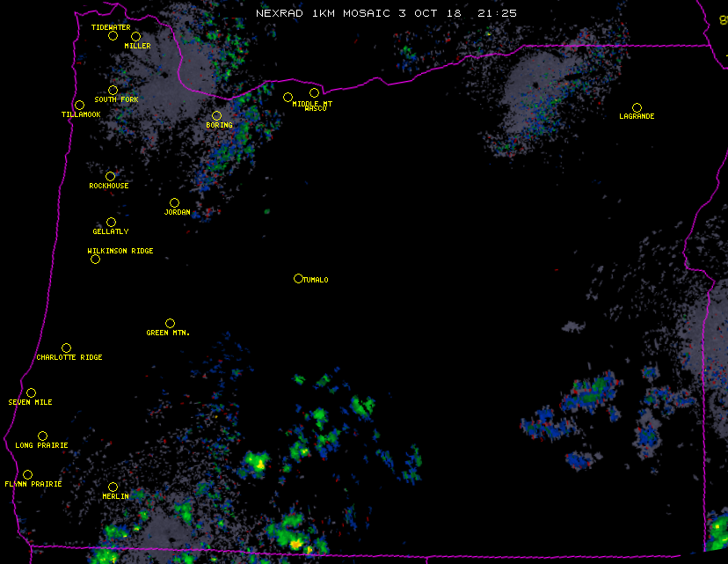Select the Green Mtn. station circle
This screenshot has width=728, height=564.
pos(170,323)
